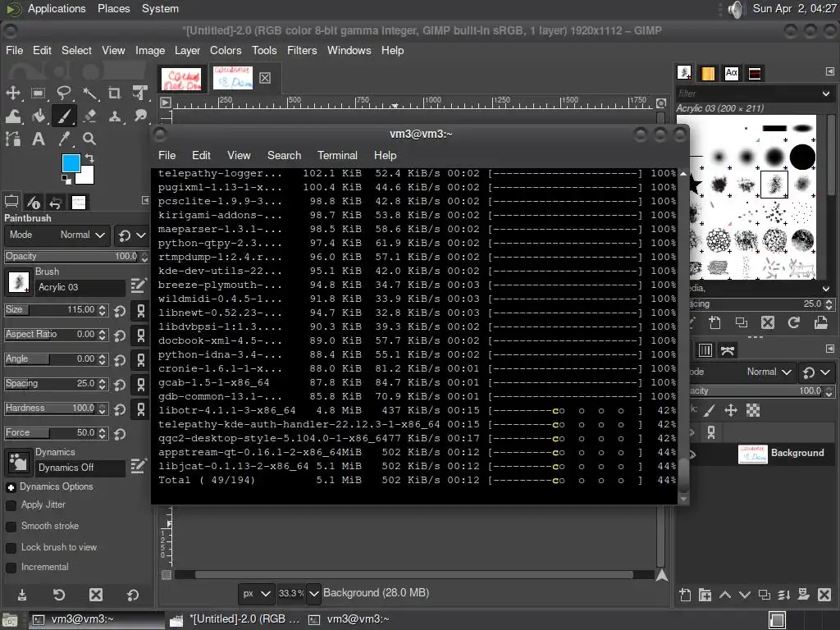Toggle lock alpha channel checkerboard icon

tap(753, 411)
